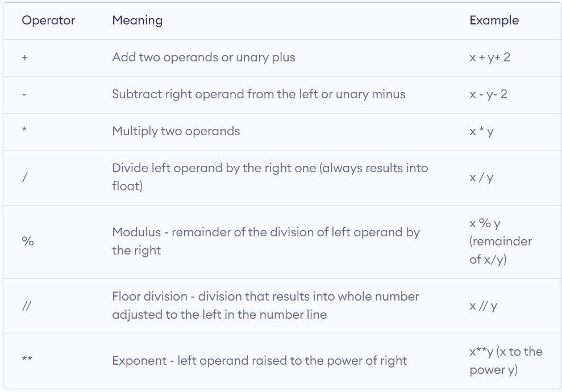562x392 pixels.
Task: Click the Operator column header
Action: pyautogui.click(x=48, y=20)
